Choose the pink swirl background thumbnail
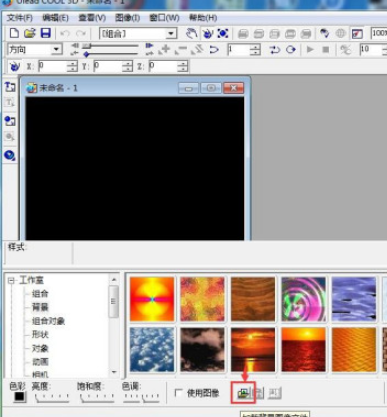 click(x=304, y=299)
